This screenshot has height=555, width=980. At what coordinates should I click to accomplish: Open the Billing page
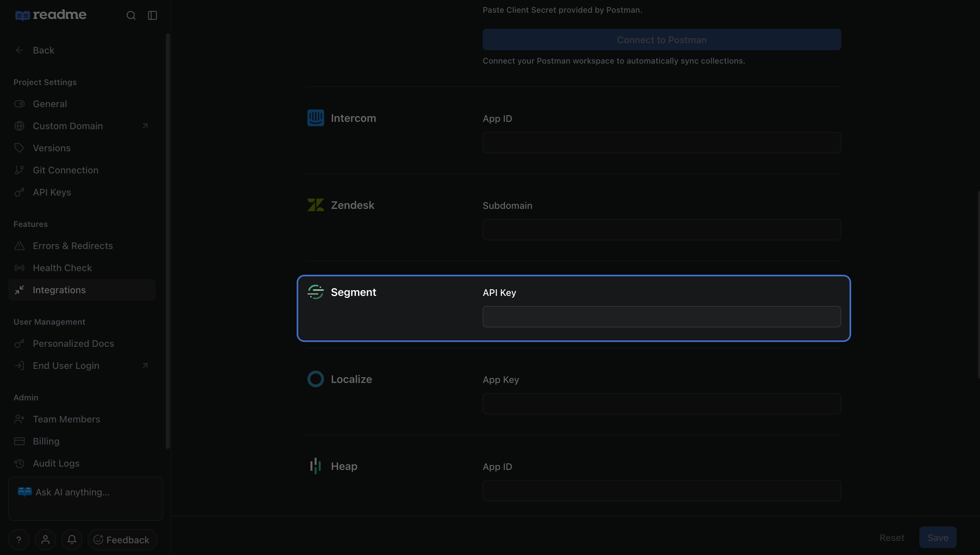click(x=82, y=442)
